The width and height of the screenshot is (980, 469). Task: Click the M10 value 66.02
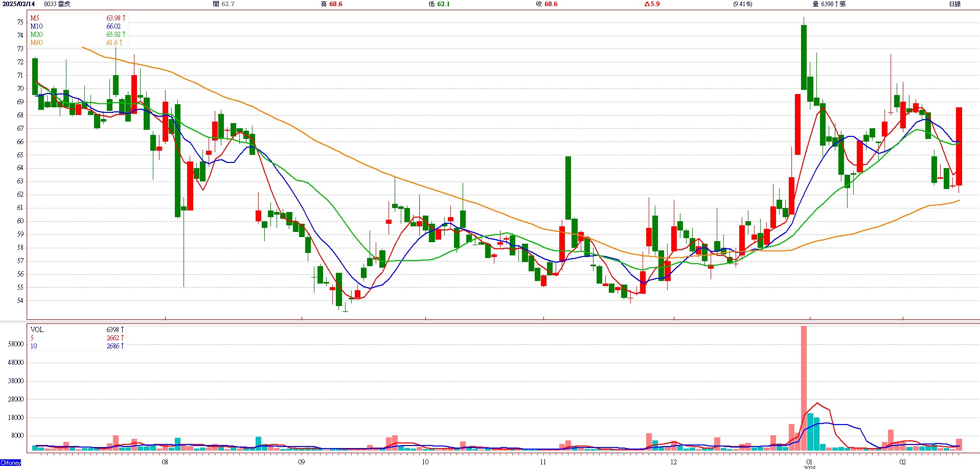[113, 27]
